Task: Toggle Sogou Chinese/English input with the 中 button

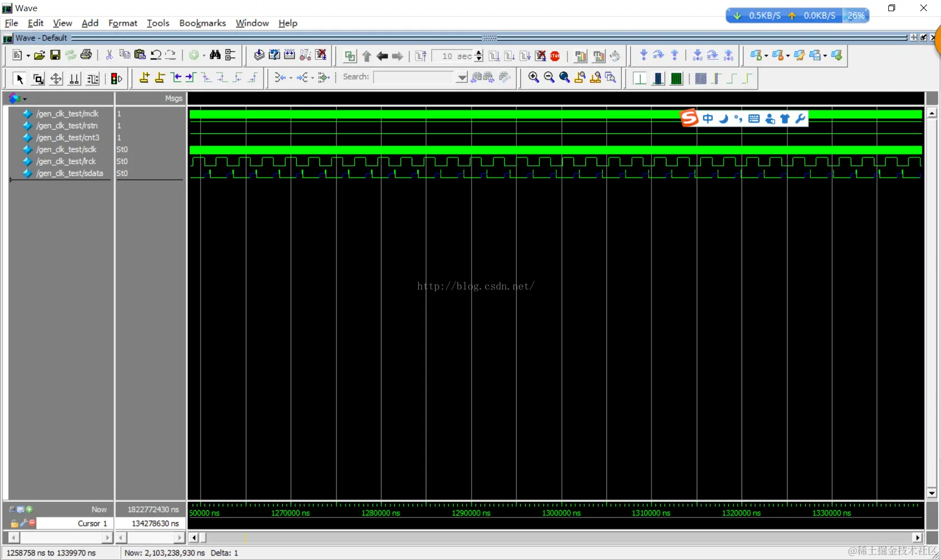Action: pyautogui.click(x=708, y=118)
